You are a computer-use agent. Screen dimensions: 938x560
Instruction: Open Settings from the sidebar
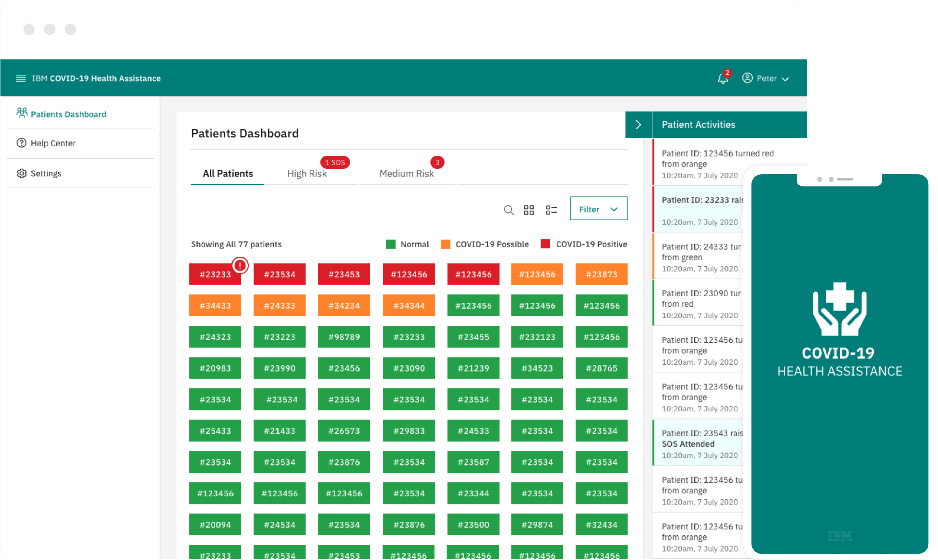(x=46, y=173)
